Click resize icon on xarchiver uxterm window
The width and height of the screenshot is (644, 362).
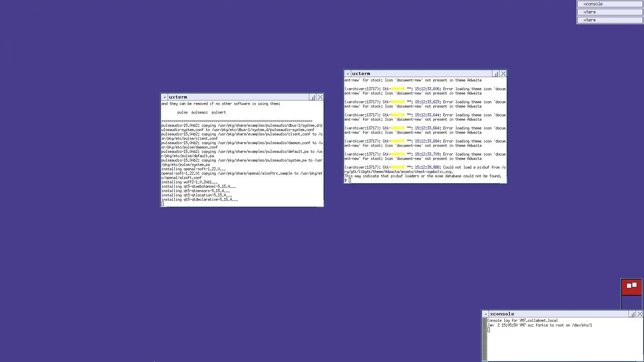496,74
